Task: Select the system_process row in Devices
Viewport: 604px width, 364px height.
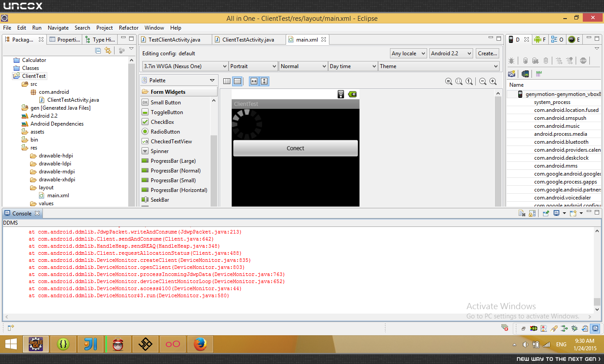Action: (552, 102)
